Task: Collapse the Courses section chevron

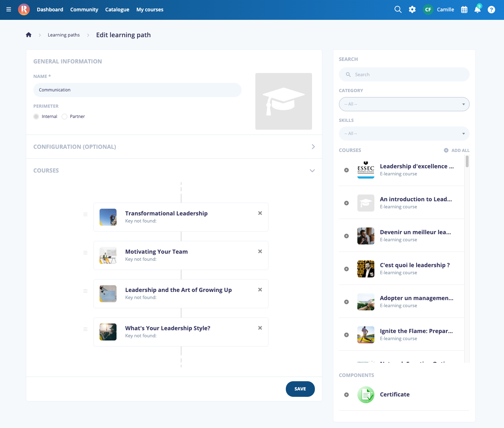Action: (x=312, y=170)
